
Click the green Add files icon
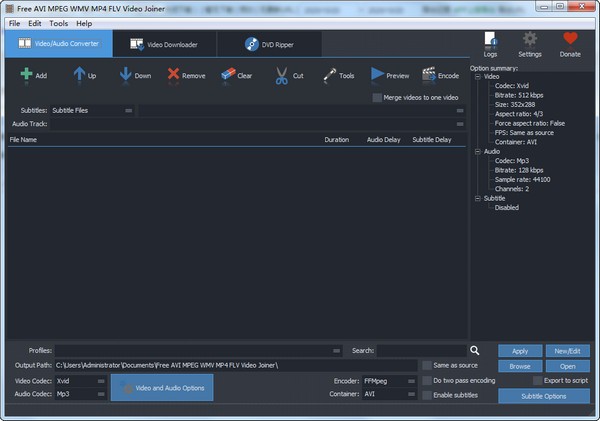[26, 75]
